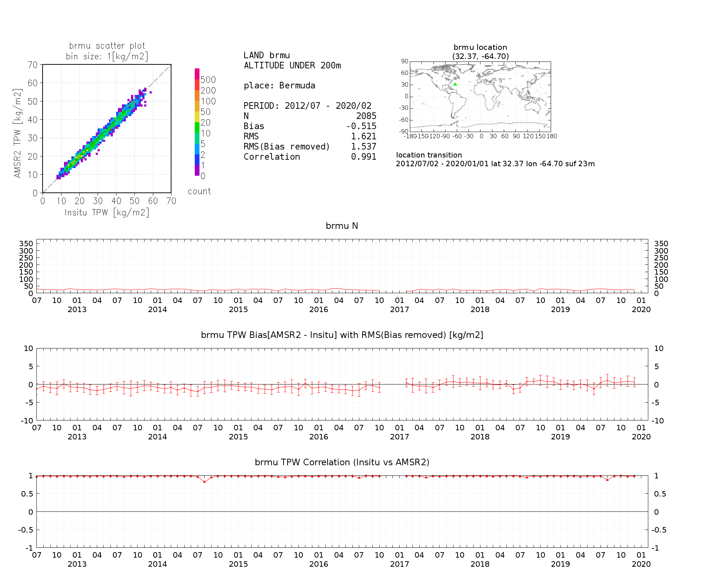Click the 2015 year label under the Bias chart
Viewport: 728px width, 582px height.
click(x=238, y=437)
